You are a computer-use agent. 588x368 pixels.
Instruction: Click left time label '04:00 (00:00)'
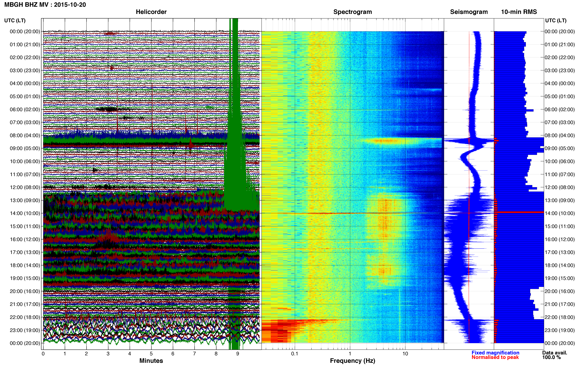[x=25, y=83]
